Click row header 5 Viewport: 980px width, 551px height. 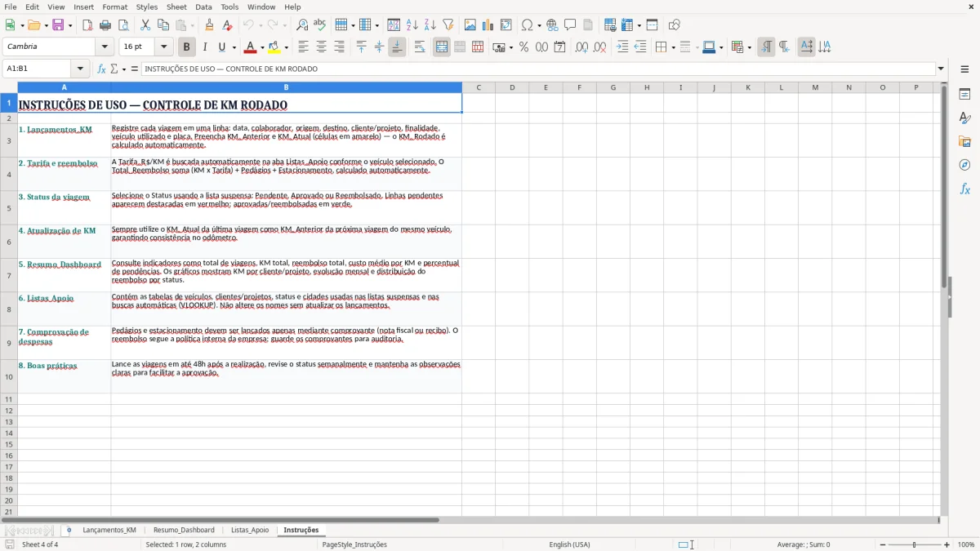pyautogui.click(x=9, y=208)
